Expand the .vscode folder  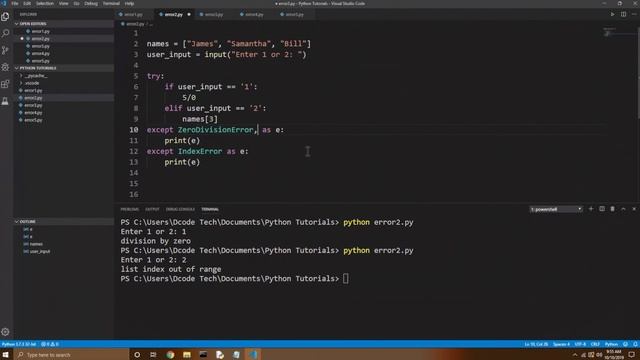pos(31,83)
